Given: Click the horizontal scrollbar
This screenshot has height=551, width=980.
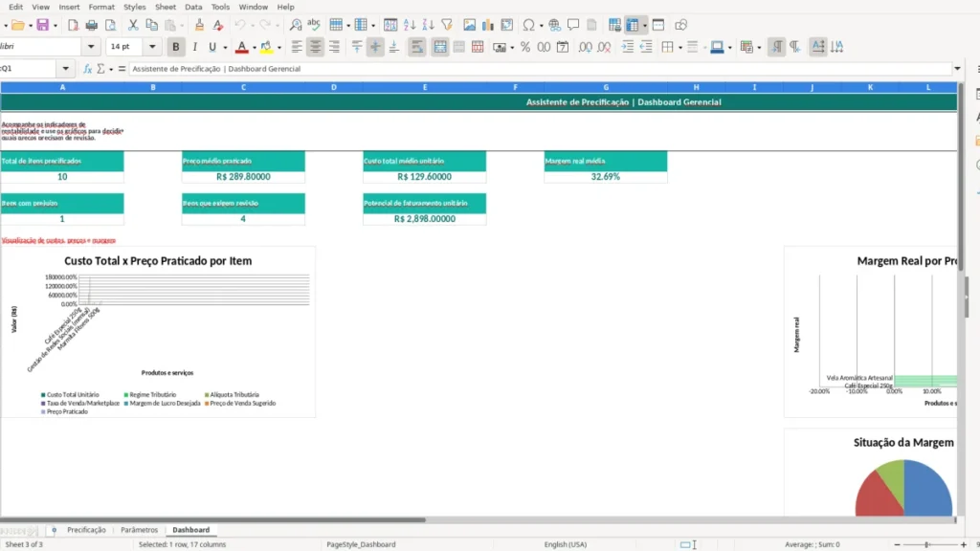Looking at the screenshot, I should tap(212, 519).
